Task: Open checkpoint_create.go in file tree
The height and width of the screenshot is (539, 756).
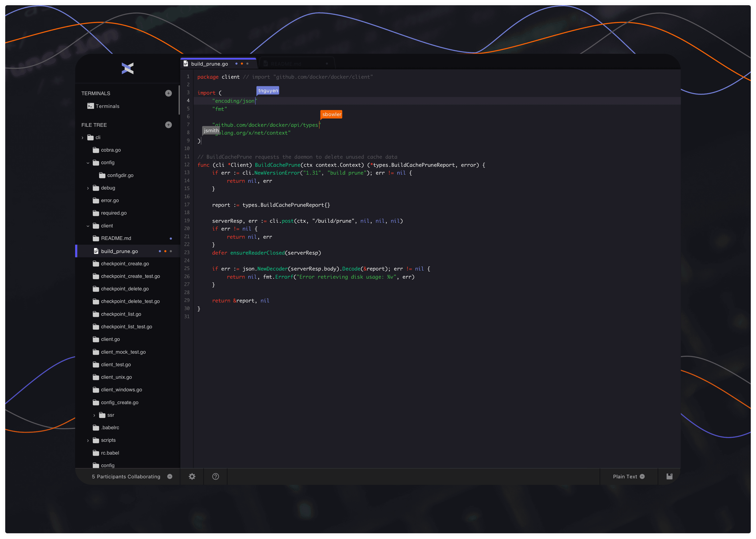Action: tap(125, 263)
